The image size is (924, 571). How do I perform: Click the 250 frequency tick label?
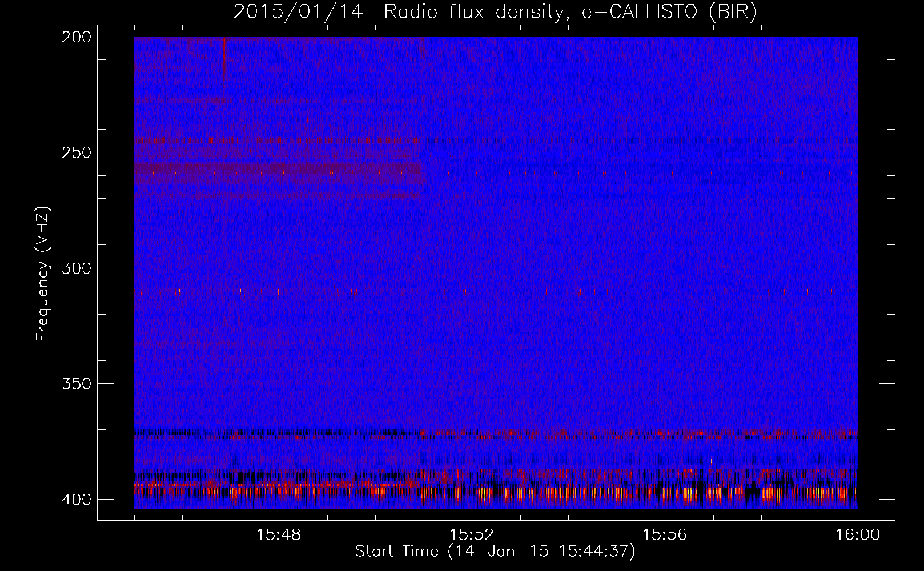tap(77, 152)
